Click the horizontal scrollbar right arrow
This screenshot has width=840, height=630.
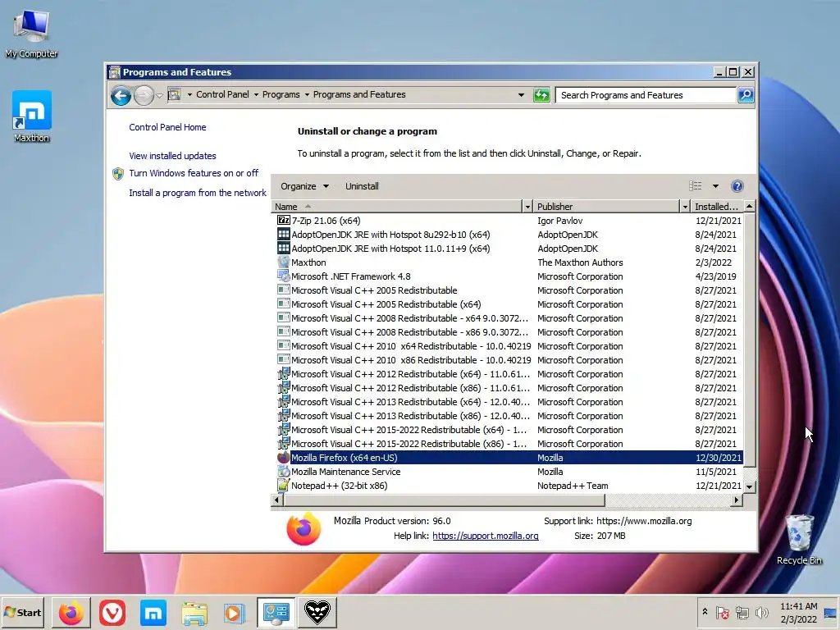coord(737,500)
